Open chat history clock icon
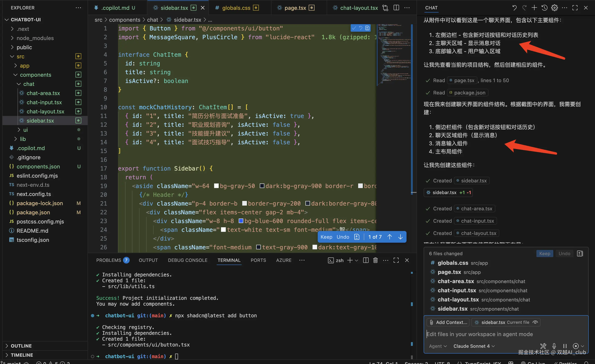595x364 pixels. click(544, 8)
